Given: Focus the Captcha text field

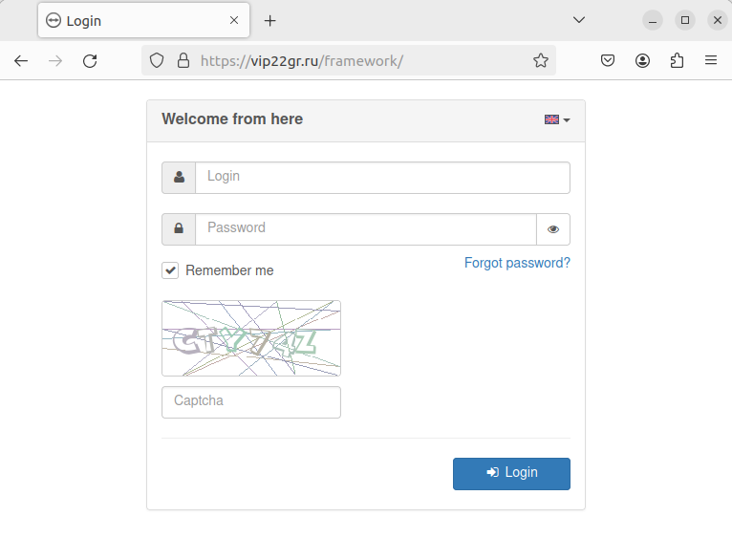Looking at the screenshot, I should pyautogui.click(x=251, y=402).
